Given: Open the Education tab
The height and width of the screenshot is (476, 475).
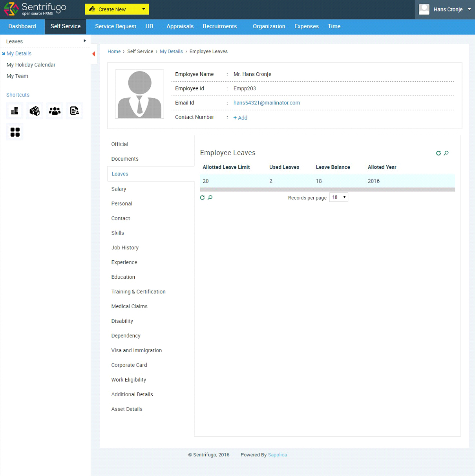Looking at the screenshot, I should (x=123, y=277).
